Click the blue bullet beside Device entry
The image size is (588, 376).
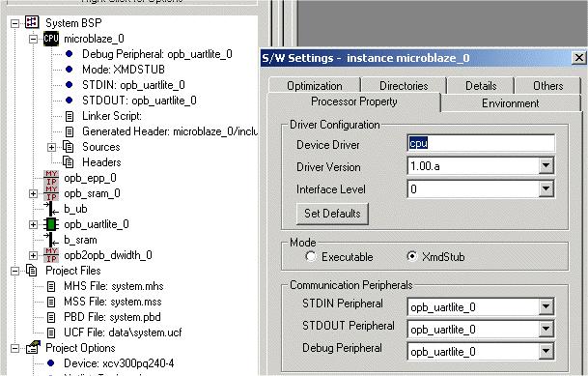coord(51,362)
